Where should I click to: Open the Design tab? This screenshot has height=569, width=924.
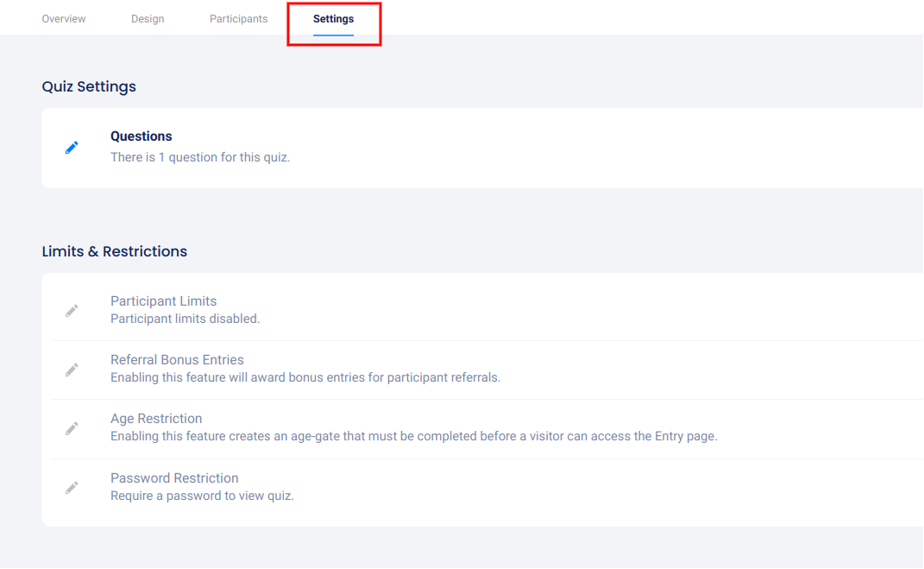point(148,19)
